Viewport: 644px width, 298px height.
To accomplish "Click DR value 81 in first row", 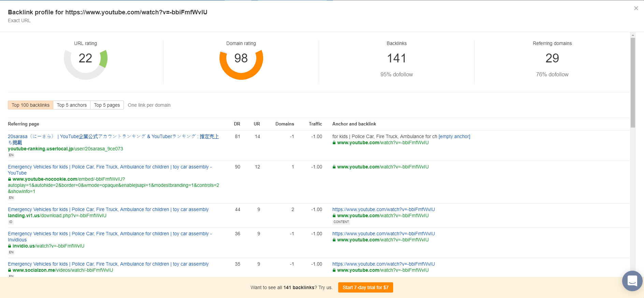I will point(238,136).
